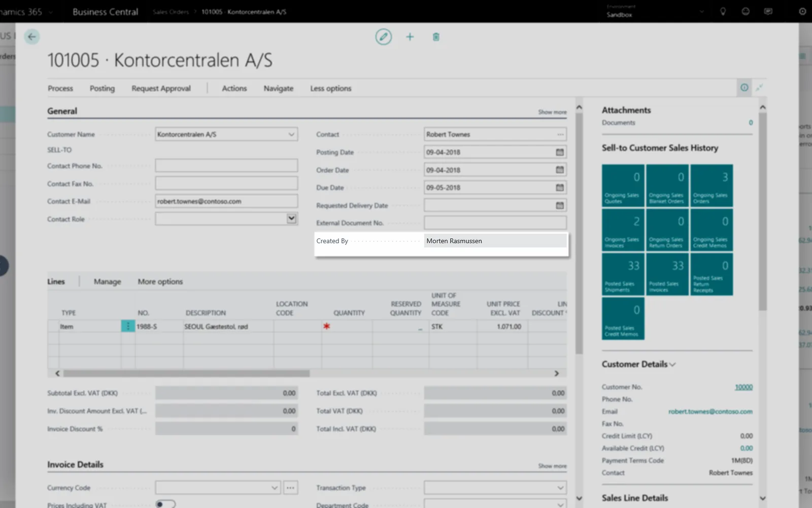Open the Process menu
The image size is (812, 508).
tap(60, 88)
